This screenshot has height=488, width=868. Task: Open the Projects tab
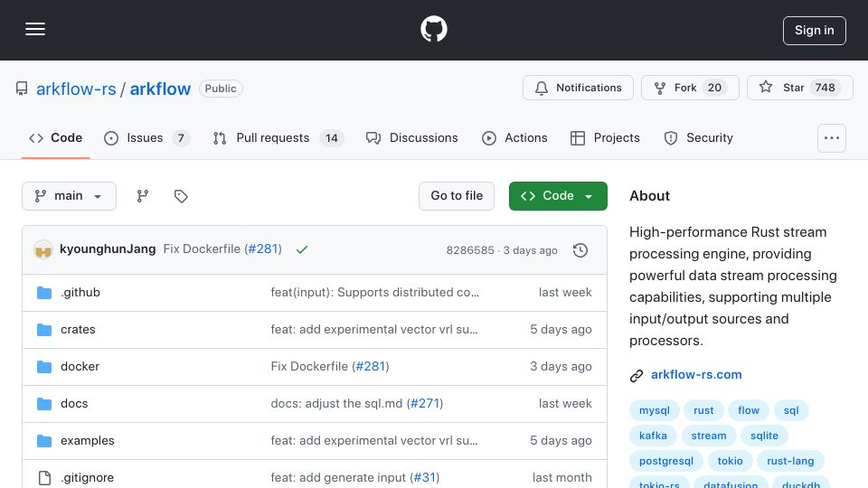605,137
